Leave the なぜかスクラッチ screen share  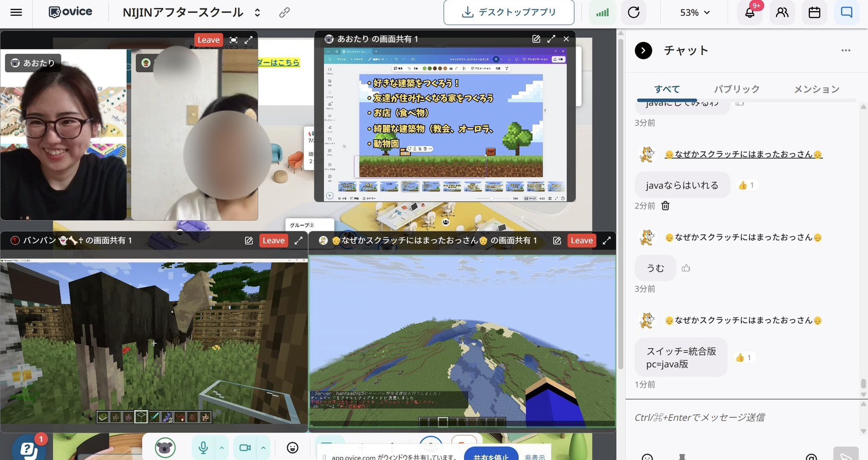582,240
